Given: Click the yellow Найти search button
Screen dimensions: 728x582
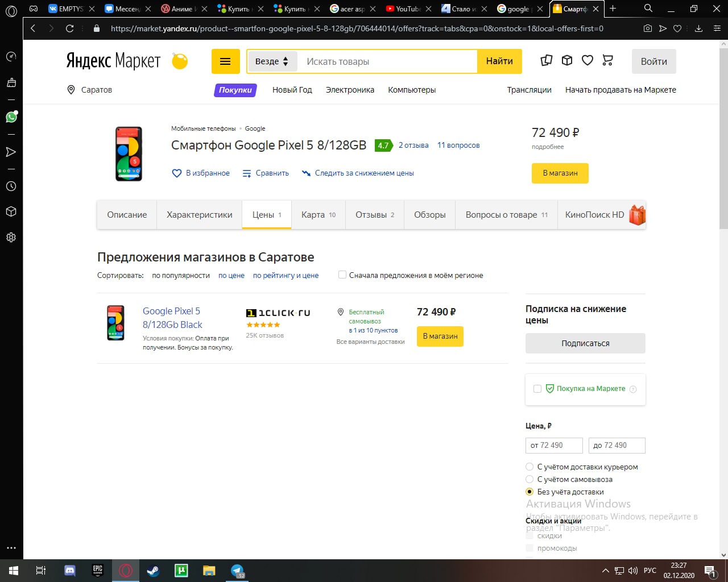Looking at the screenshot, I should 499,61.
